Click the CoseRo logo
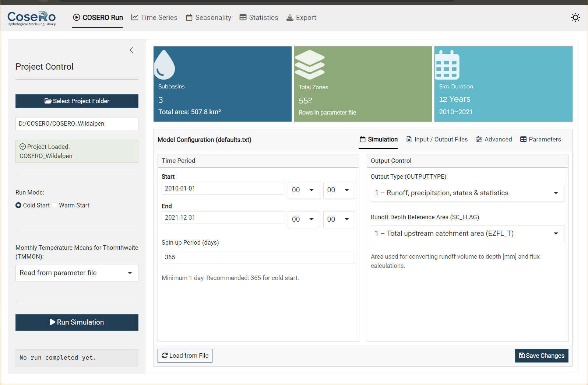Screen dimensions: 588x385 pos(32,18)
